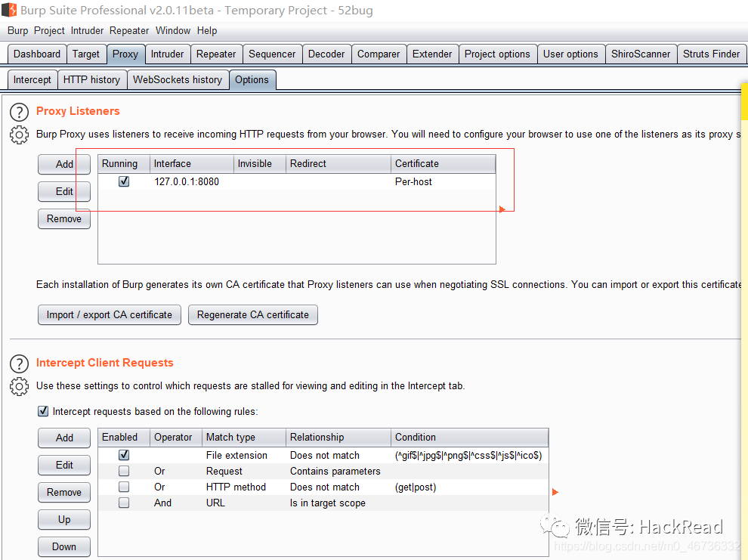The width and height of the screenshot is (748, 560).
Task: Open WebSockets history sub-tab
Action: click(178, 79)
